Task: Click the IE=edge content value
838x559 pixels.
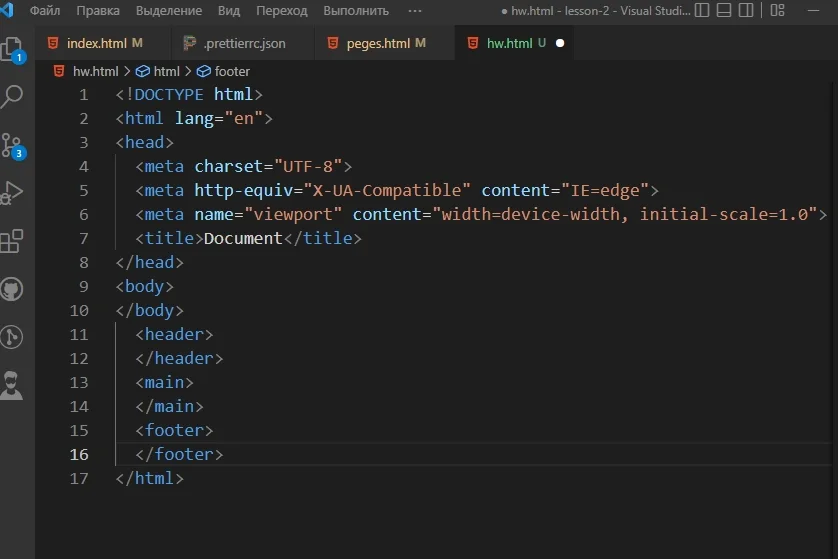Action: pos(605,190)
